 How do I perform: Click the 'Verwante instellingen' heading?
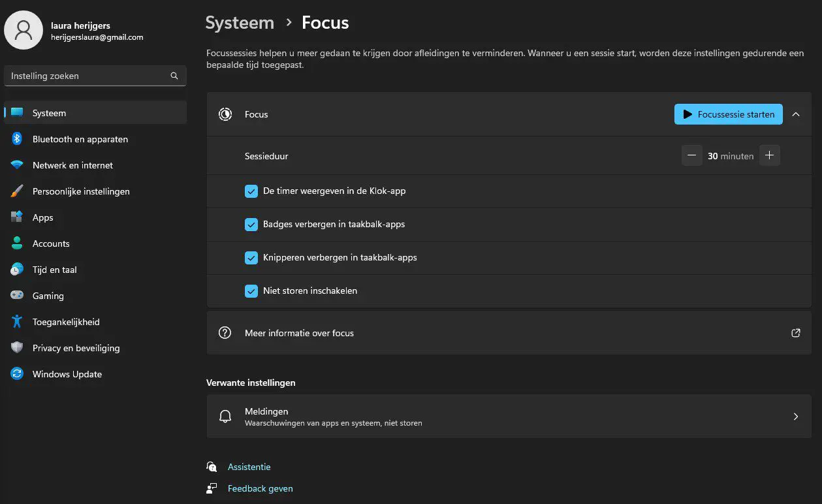tap(251, 383)
